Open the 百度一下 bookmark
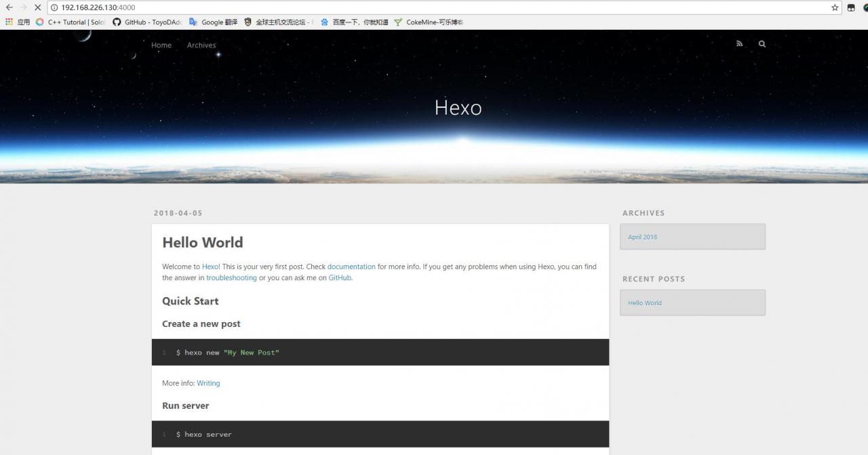 (354, 22)
